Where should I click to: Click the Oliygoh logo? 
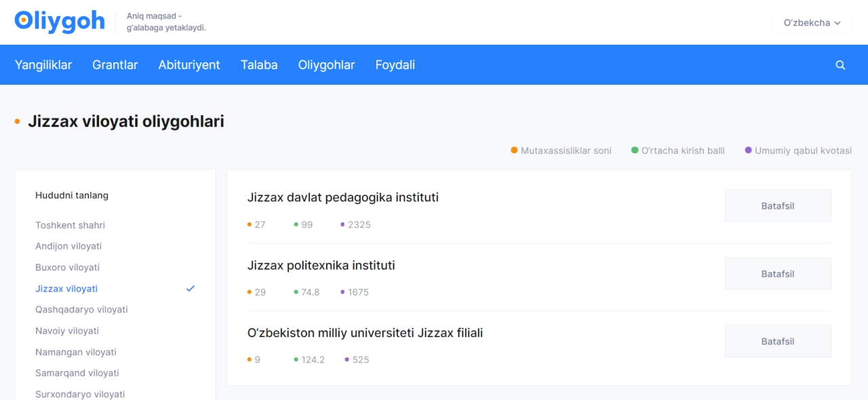click(60, 22)
